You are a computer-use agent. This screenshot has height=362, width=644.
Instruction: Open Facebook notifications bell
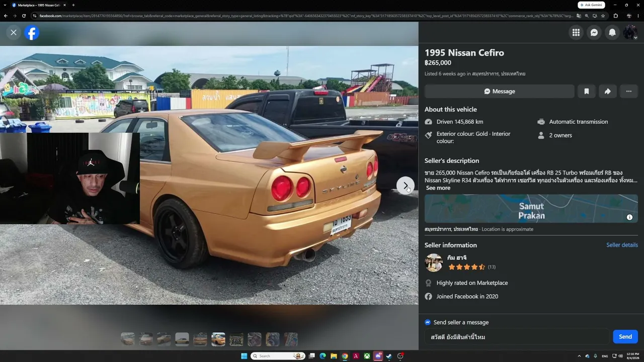coord(612,33)
